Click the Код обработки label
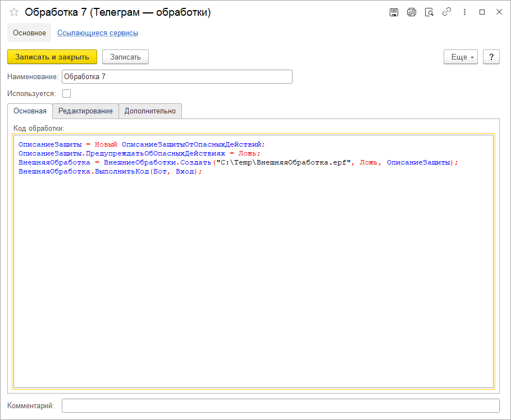Image resolution: width=511 pixels, height=420 pixels. [x=39, y=129]
